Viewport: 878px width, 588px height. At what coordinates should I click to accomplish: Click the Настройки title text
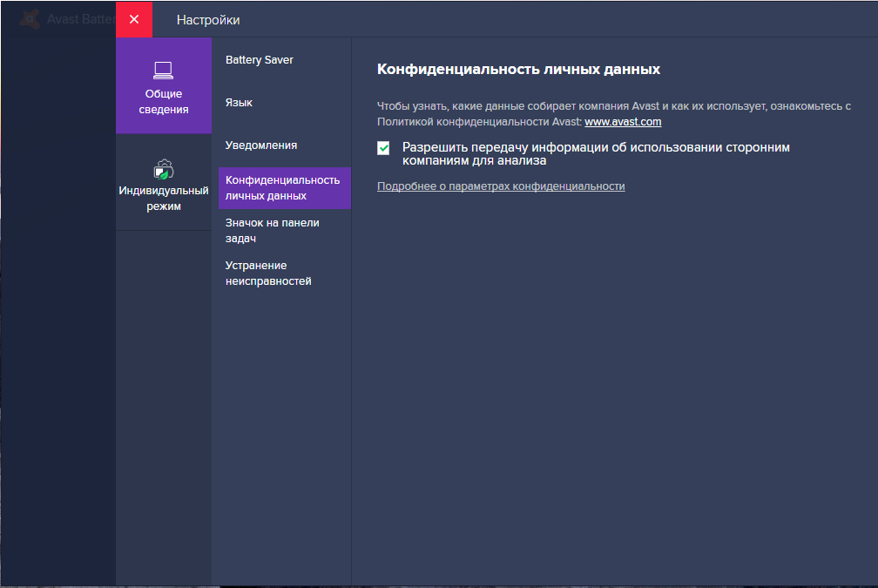coord(208,20)
